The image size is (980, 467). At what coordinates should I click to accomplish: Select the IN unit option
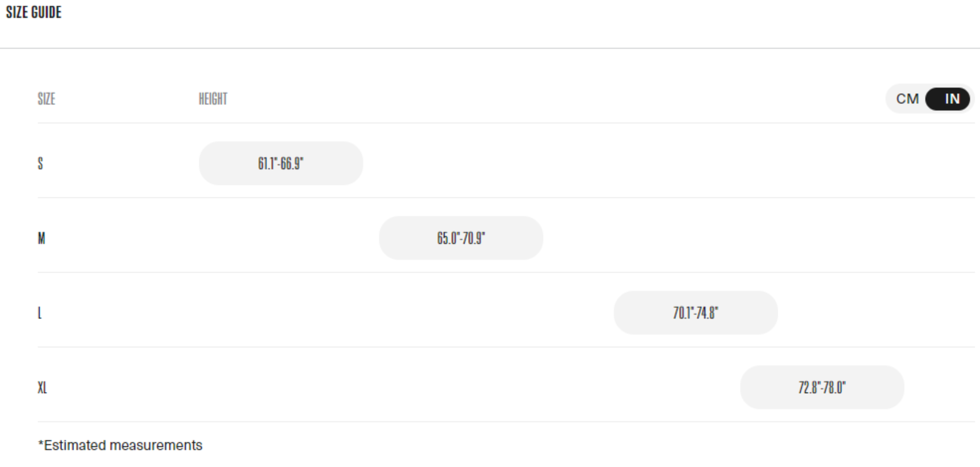point(952,99)
